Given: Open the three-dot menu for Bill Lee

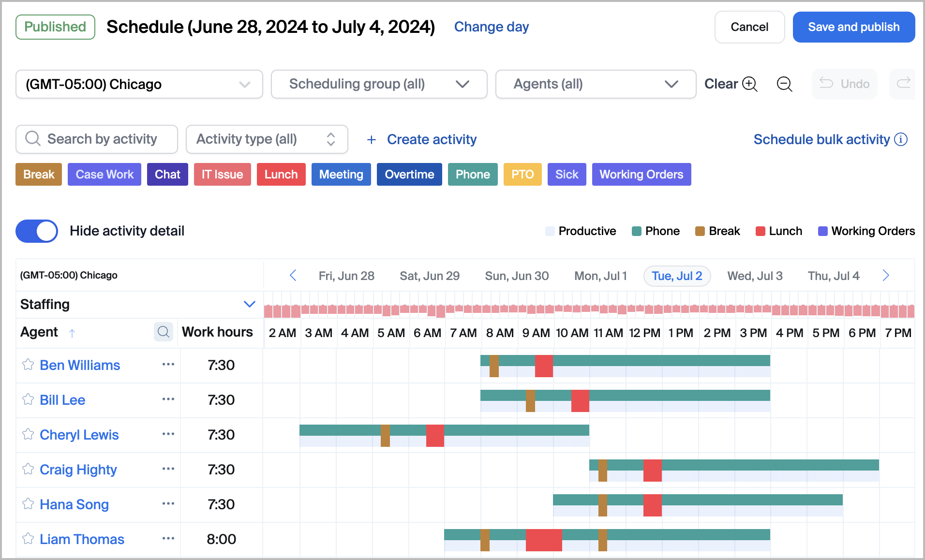Looking at the screenshot, I should point(168,399).
